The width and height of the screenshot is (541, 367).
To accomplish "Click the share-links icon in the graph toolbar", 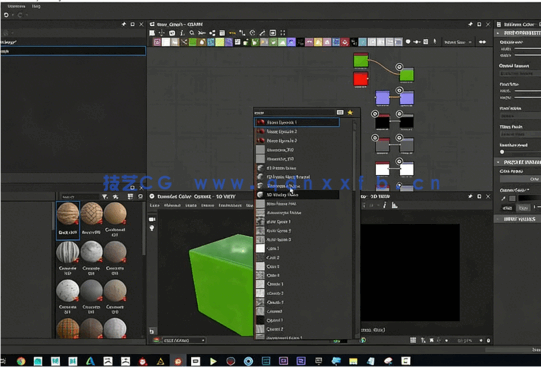I will [x=212, y=33].
